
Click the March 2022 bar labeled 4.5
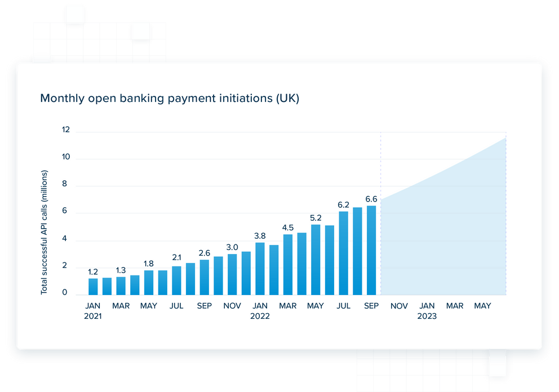point(288,265)
